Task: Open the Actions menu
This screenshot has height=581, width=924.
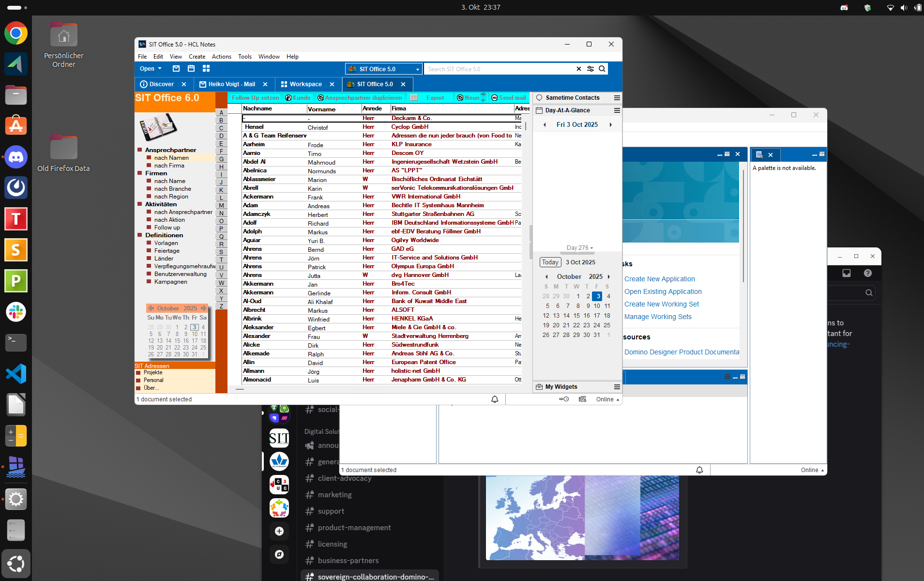Action: [221, 57]
